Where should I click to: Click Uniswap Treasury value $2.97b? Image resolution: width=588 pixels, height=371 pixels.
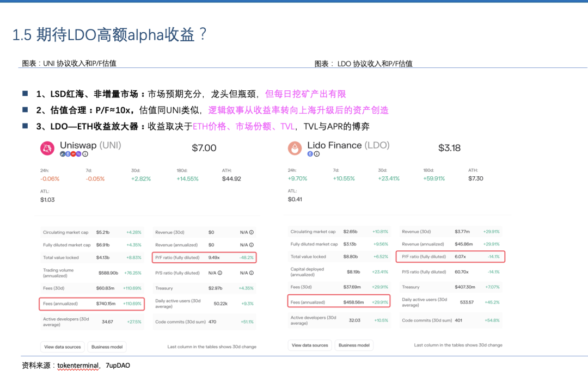click(x=215, y=288)
